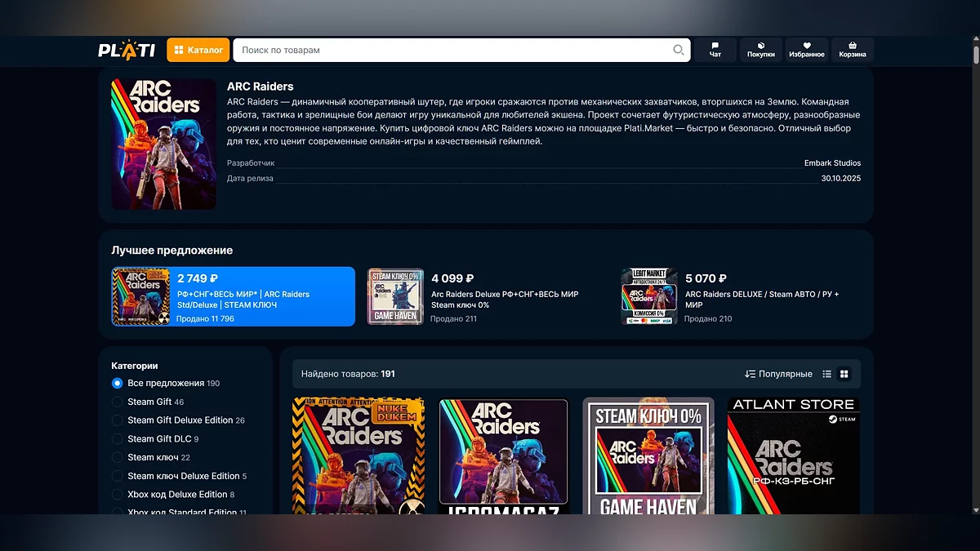980x551 pixels.
Task: Open the 2 749 ₽ best offer card
Action: click(x=234, y=296)
